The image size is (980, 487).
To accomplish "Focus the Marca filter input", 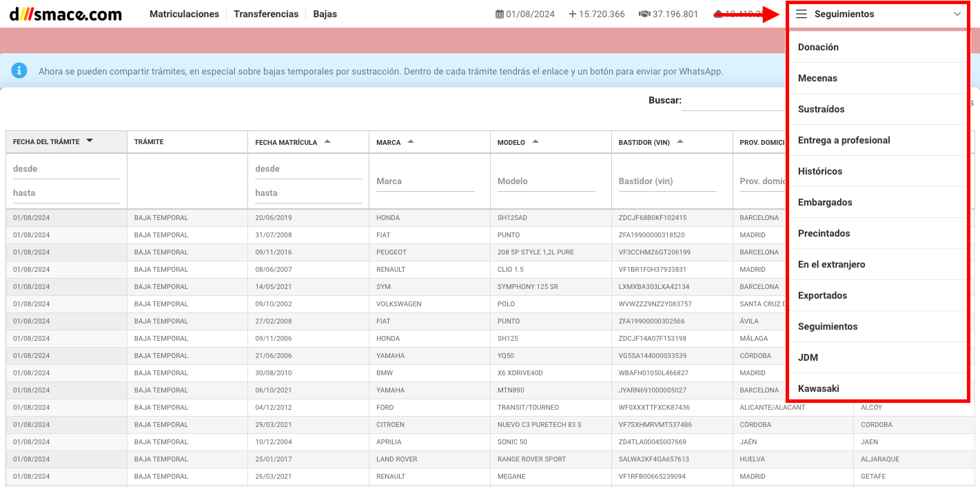I will [x=425, y=181].
